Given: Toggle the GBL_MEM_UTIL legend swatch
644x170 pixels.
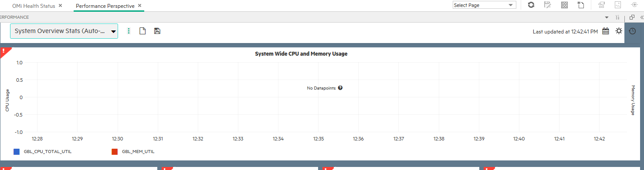Looking at the screenshot, I should (x=115, y=152).
